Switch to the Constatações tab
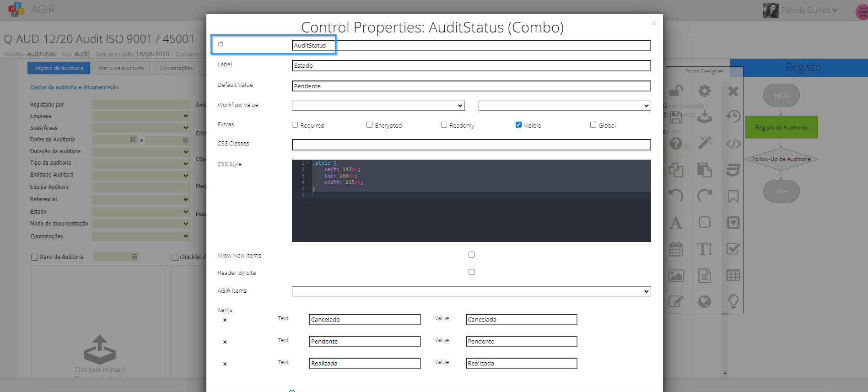This screenshot has height=392, width=868. point(176,68)
